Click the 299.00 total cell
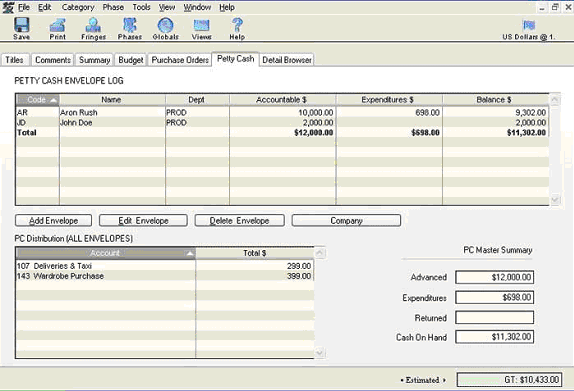The width and height of the screenshot is (574, 391). pos(255,266)
